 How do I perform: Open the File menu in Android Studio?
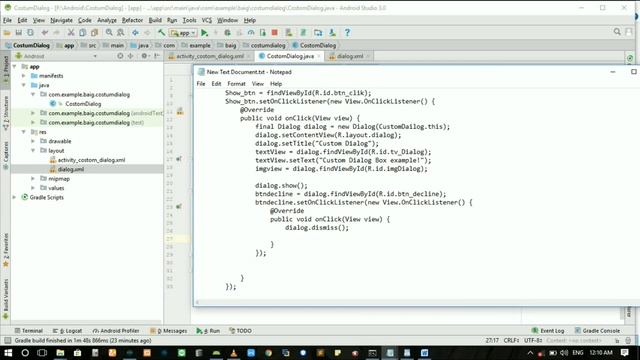coord(7,20)
